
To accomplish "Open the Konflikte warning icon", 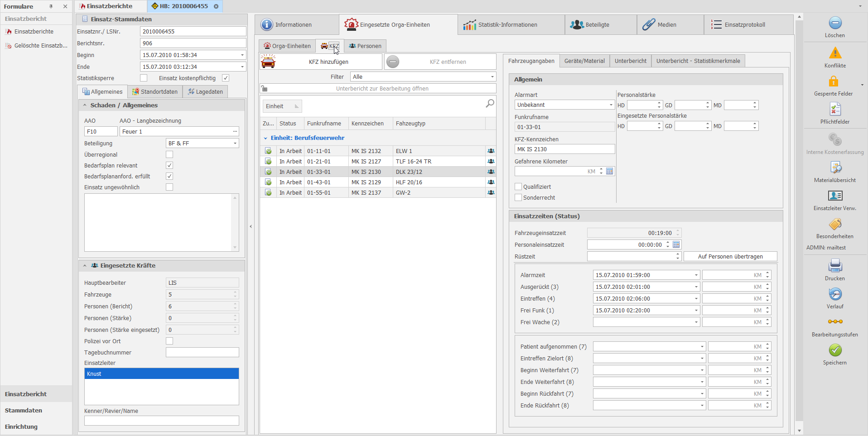I will (835, 53).
